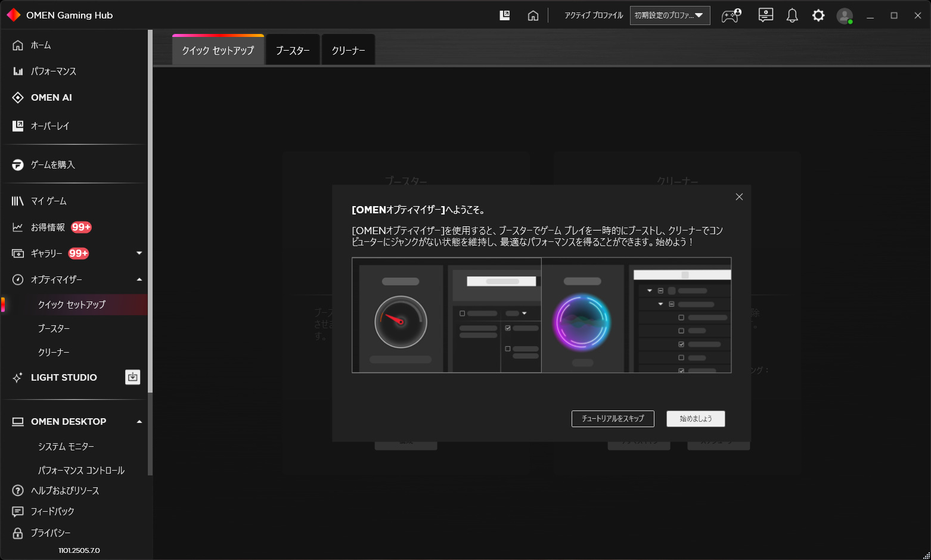The width and height of the screenshot is (931, 560).
Task: Click the ギャラリー camera icon
Action: pyautogui.click(x=18, y=254)
